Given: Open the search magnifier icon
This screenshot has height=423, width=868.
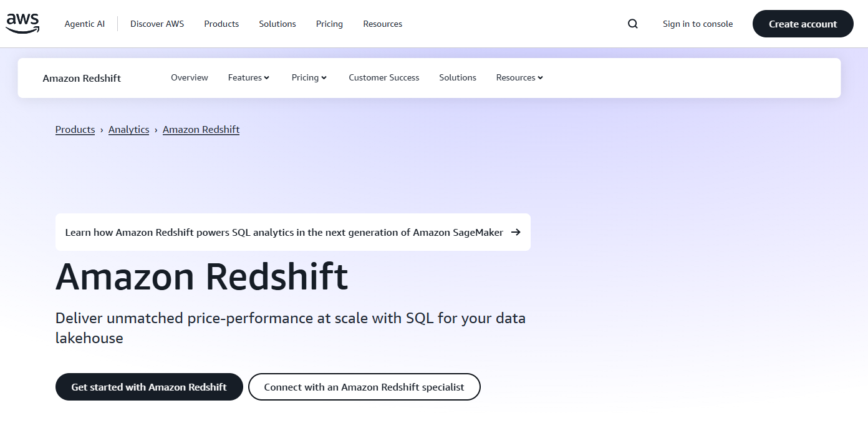Looking at the screenshot, I should tap(633, 23).
